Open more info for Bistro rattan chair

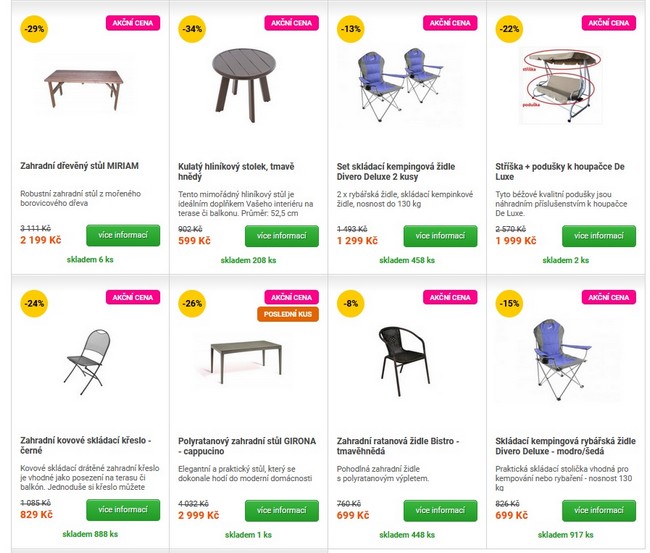(440, 510)
